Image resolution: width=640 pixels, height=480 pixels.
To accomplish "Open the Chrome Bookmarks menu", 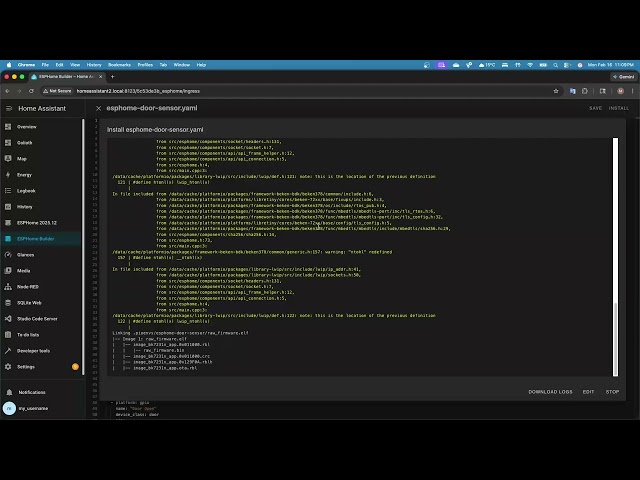I will pyautogui.click(x=119, y=65).
